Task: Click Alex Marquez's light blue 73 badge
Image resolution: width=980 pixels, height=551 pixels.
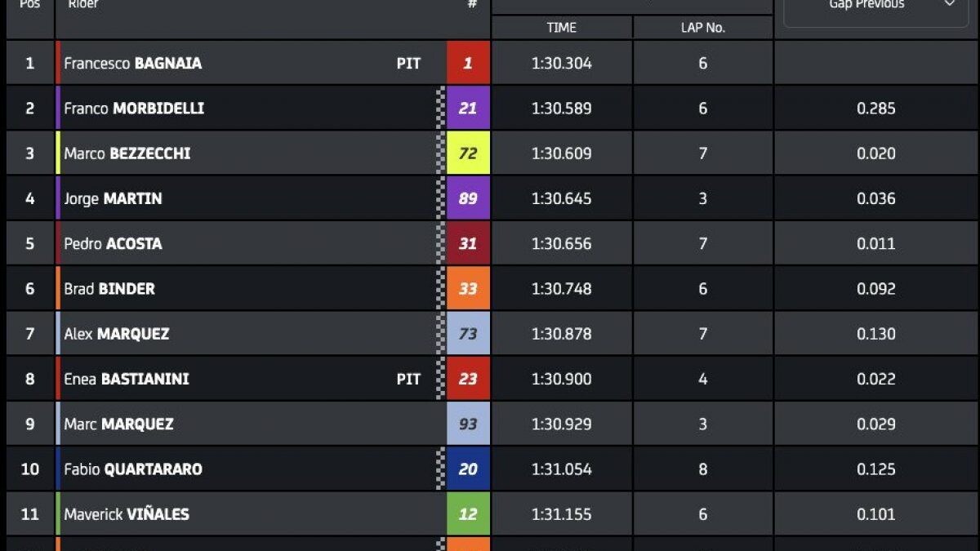Action: pyautogui.click(x=468, y=334)
